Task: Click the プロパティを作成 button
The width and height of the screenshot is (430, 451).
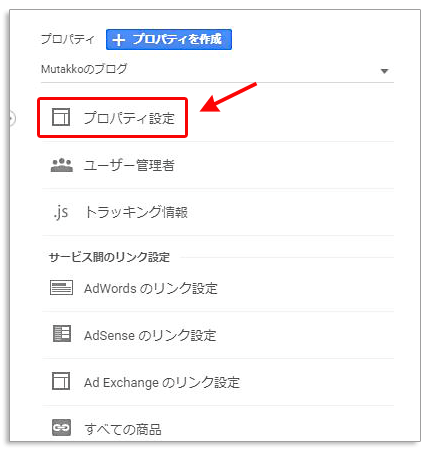Action: (x=169, y=39)
